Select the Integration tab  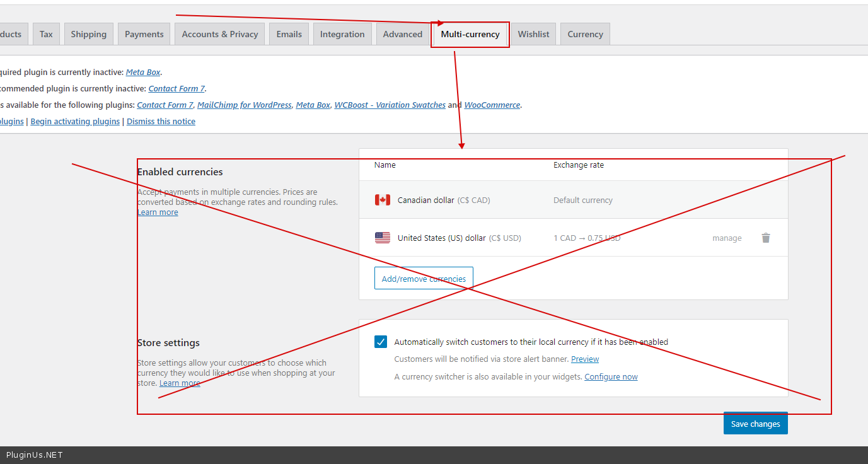click(x=342, y=34)
